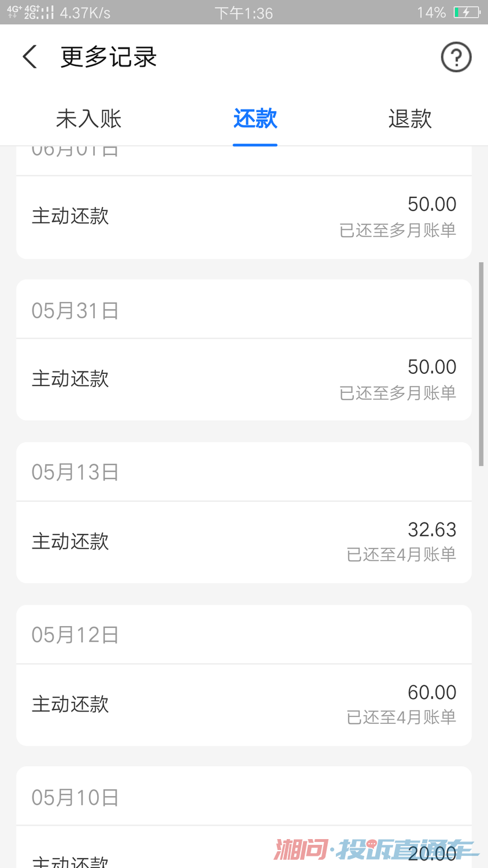Image resolution: width=488 pixels, height=868 pixels.
Task: Click the vertical scrollbar thumb
Action: pos(481,363)
